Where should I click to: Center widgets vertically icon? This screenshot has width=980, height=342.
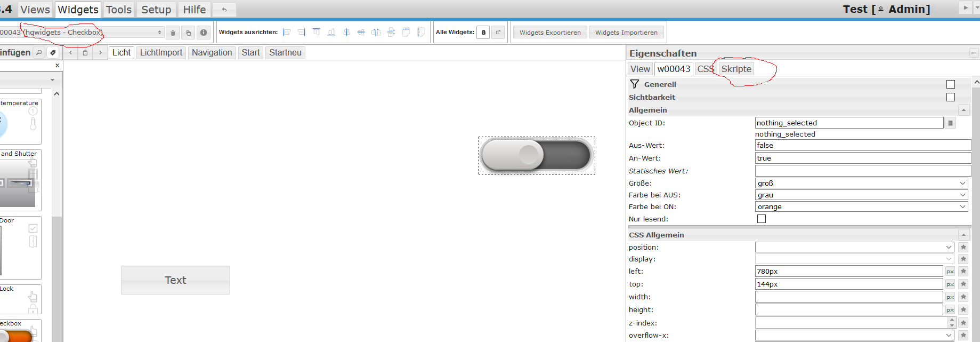pyautogui.click(x=346, y=32)
